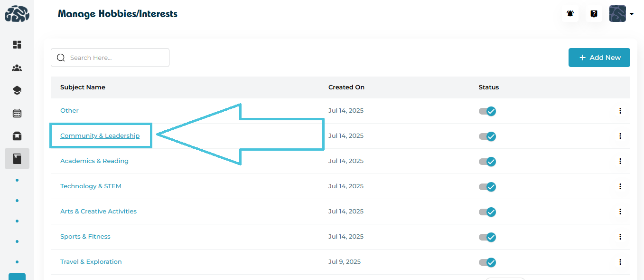The width and height of the screenshot is (644, 280).
Task: Open the graduation cap sidebar icon
Action: coord(17,90)
